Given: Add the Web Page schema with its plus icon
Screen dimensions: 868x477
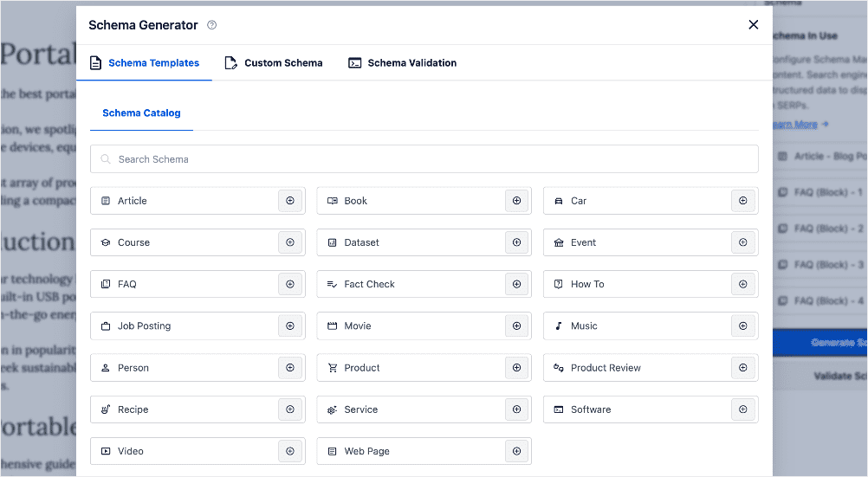Looking at the screenshot, I should pos(516,451).
